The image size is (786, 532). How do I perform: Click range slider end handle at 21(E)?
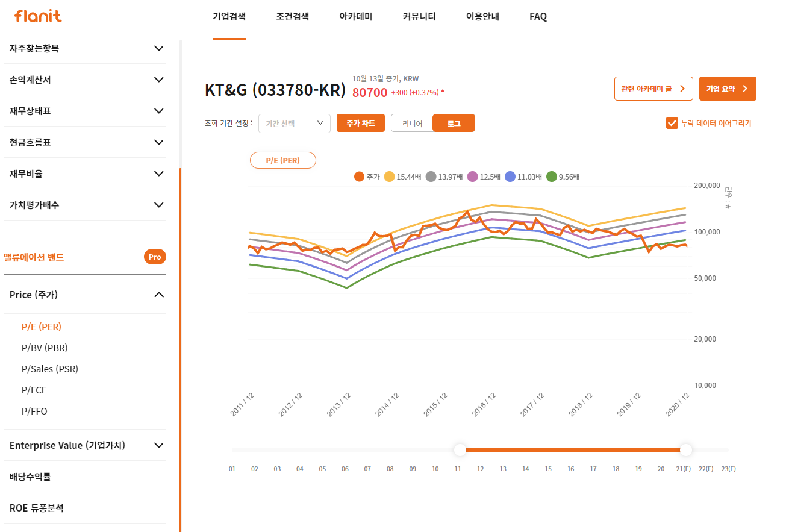686,450
